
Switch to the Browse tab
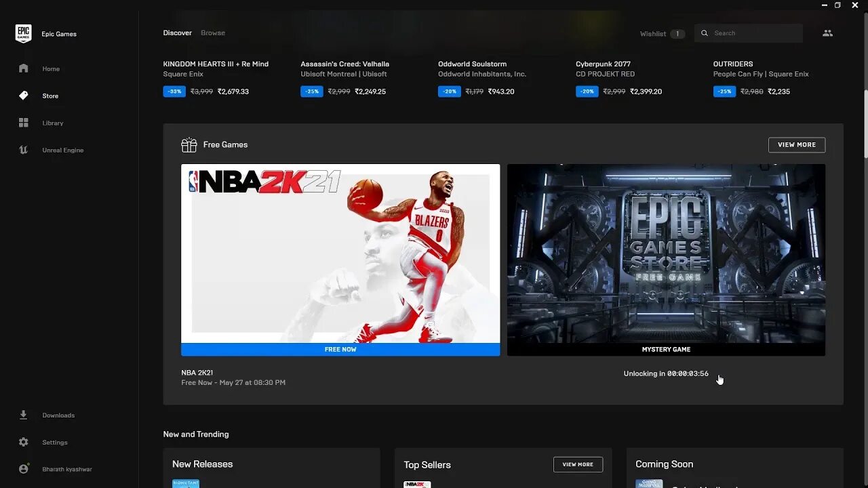tap(213, 33)
